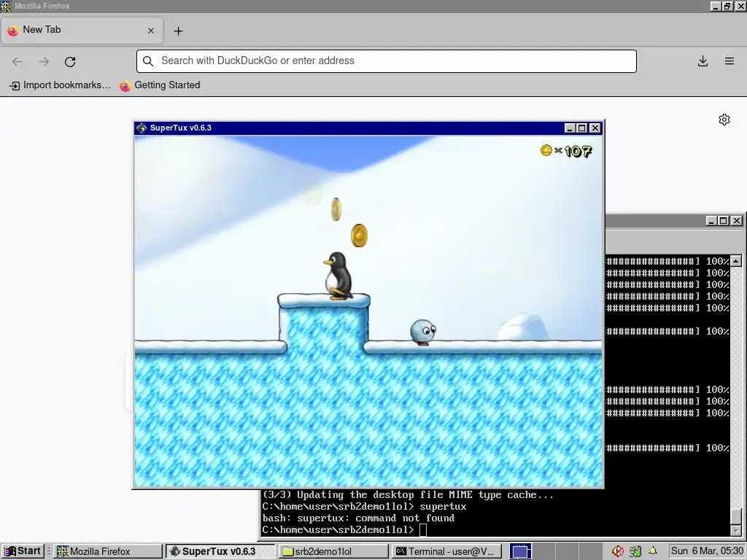The height and width of the screenshot is (560, 747).
Task: Activate SuperTux v0.6.3 taskbar button
Action: tap(220, 551)
